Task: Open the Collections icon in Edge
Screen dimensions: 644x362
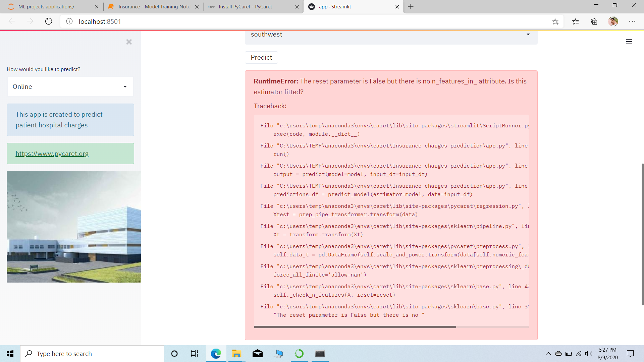Action: click(x=594, y=21)
